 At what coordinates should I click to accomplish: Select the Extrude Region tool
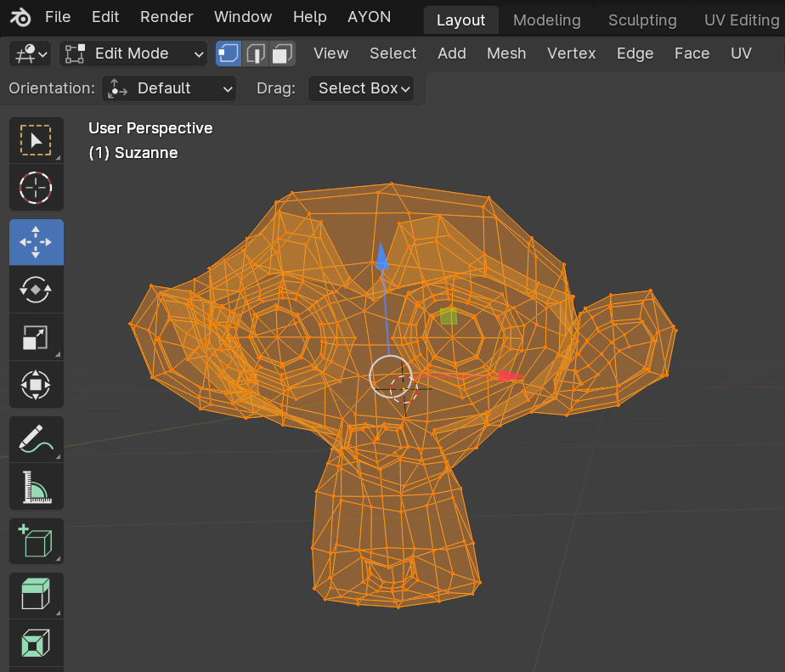pyautogui.click(x=36, y=596)
